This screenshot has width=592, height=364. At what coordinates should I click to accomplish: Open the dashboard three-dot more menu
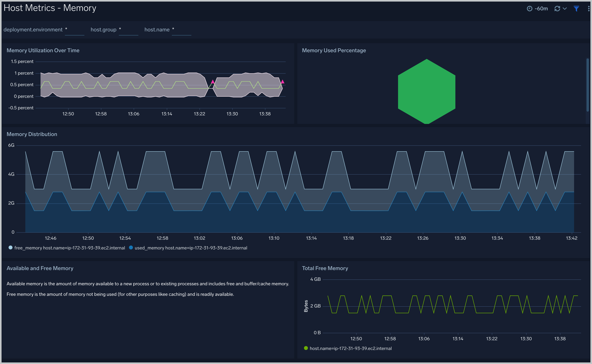click(x=589, y=9)
